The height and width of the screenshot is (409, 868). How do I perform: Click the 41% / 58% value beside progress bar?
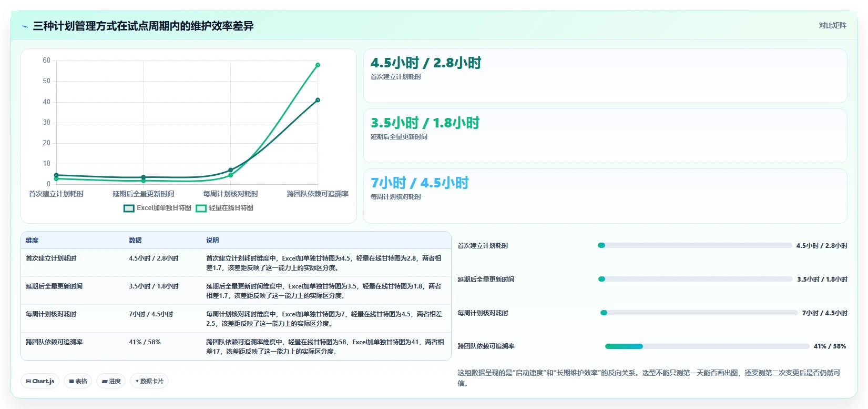(x=830, y=346)
